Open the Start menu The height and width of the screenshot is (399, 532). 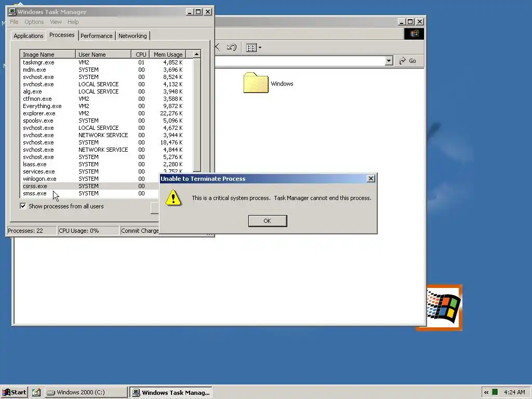point(14,392)
